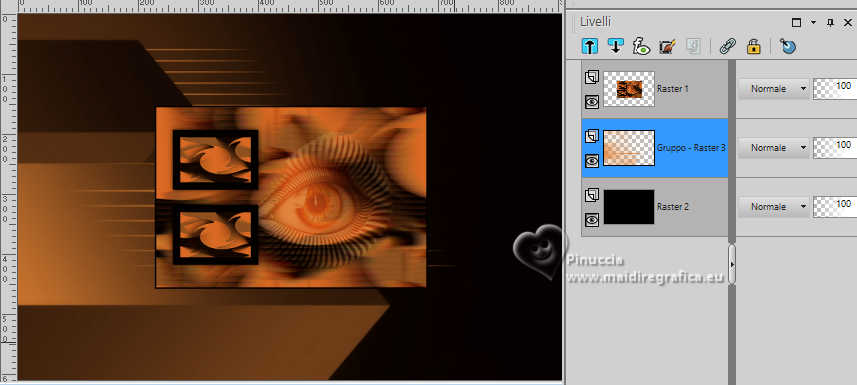Image resolution: width=857 pixels, height=385 pixels.
Task: Click the edit selection brush icon
Action: pos(667,46)
